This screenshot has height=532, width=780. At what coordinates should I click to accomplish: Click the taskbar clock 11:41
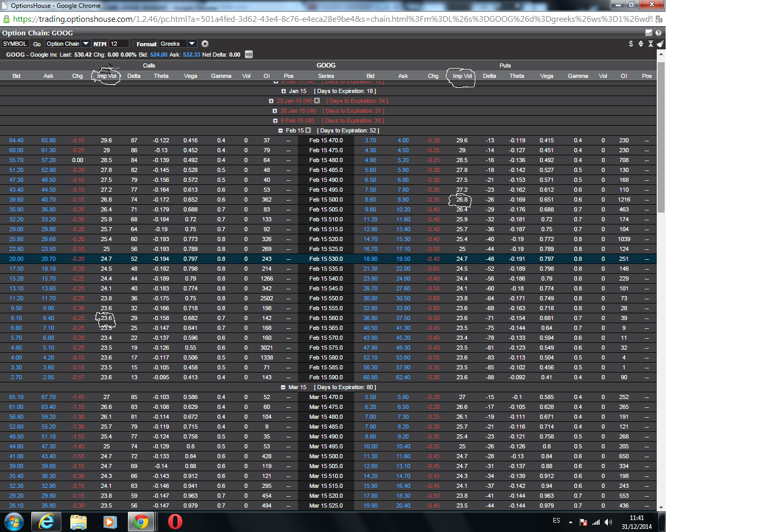click(x=636, y=518)
